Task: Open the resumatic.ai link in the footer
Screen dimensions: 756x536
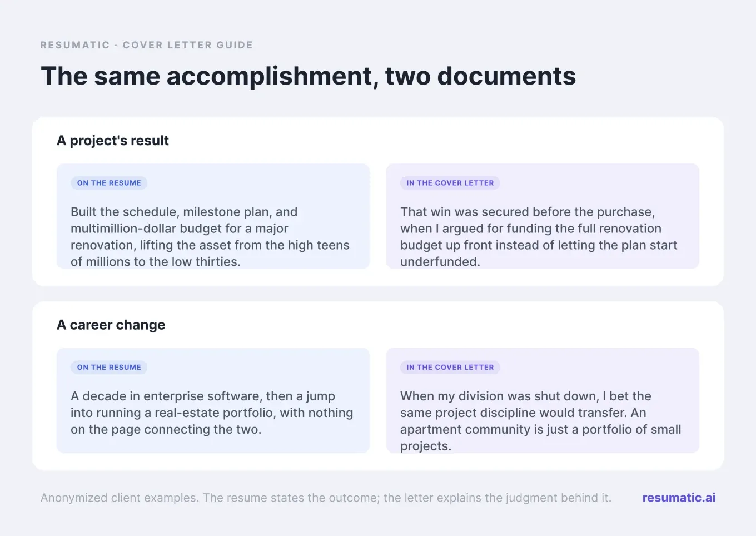Action: 679,498
